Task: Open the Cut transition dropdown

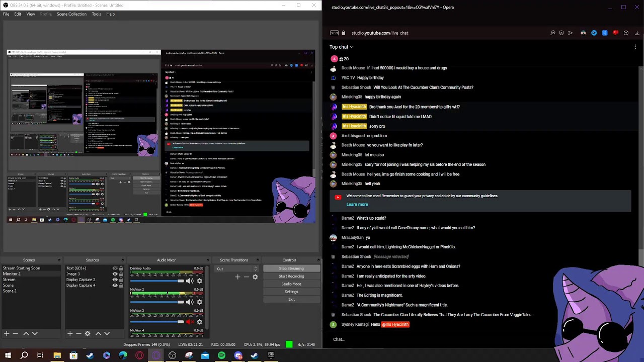Action: pyautogui.click(x=237, y=269)
